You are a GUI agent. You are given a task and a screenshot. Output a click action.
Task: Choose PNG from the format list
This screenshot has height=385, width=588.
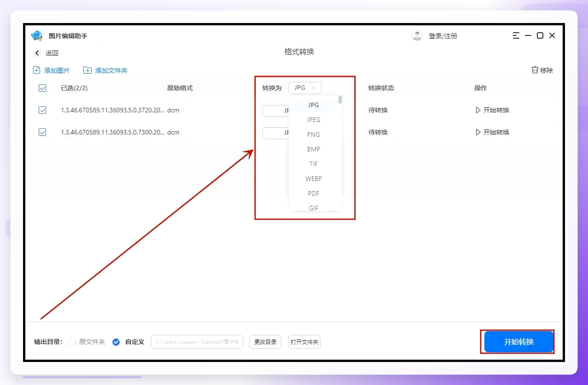point(314,134)
